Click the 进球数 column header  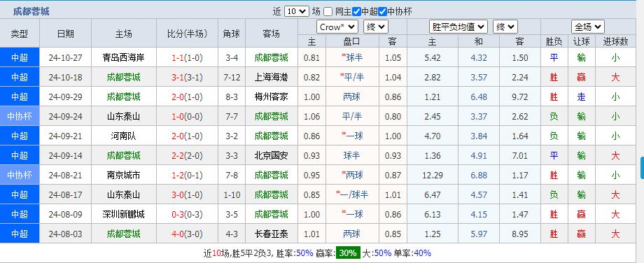(x=615, y=41)
